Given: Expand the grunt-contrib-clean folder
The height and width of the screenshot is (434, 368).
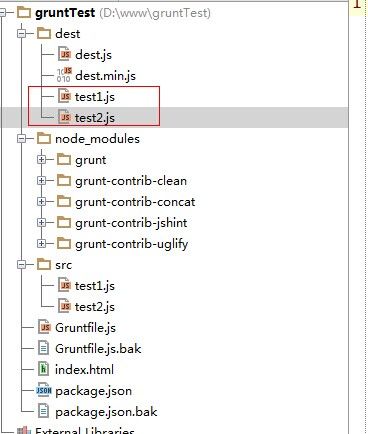Looking at the screenshot, I should (41, 181).
